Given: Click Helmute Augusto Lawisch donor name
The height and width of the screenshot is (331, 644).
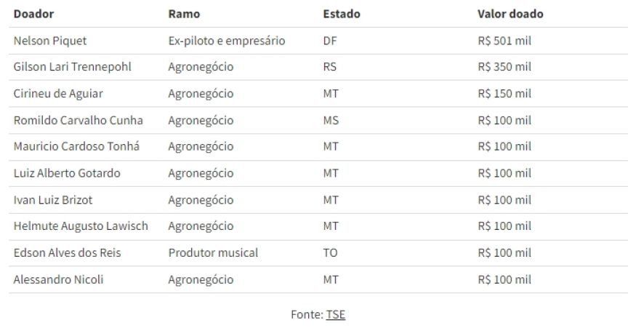Looking at the screenshot, I should click(x=81, y=226).
